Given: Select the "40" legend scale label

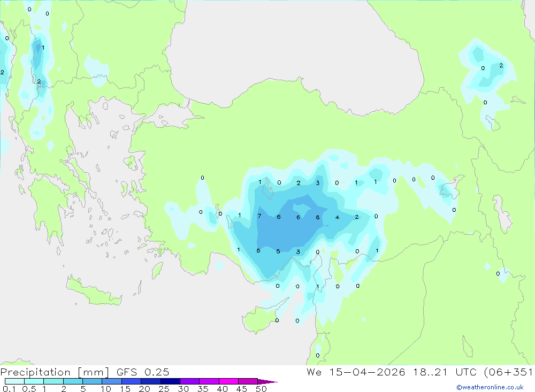Looking at the screenshot, I should [222, 389].
